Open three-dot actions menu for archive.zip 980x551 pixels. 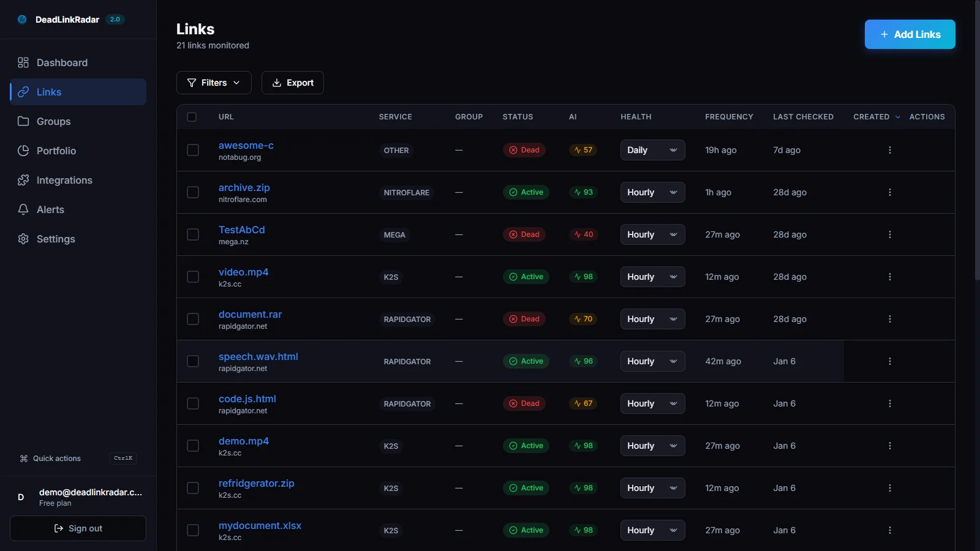coord(889,192)
